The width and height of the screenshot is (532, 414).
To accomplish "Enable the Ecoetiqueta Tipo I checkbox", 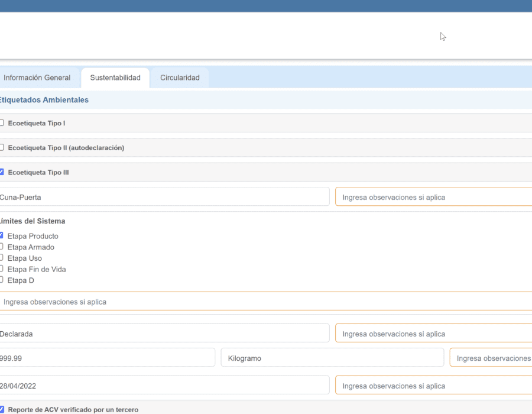I will [x=2, y=123].
